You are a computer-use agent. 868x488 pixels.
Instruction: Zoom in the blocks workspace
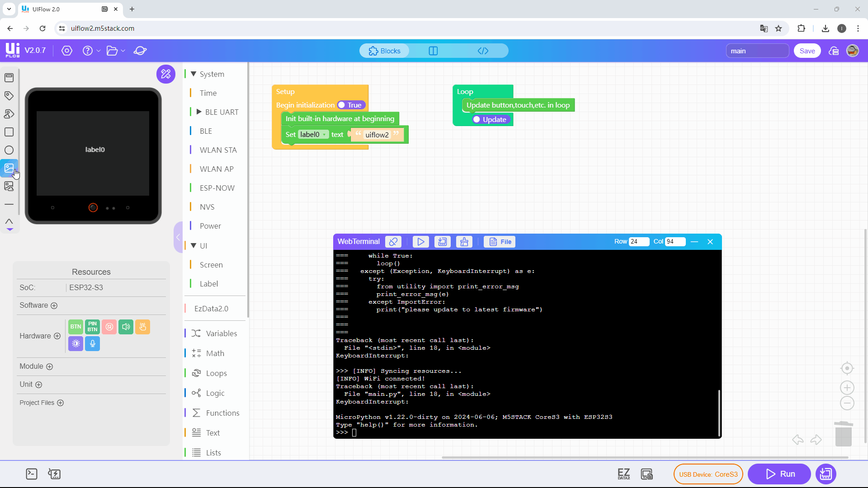point(847,388)
